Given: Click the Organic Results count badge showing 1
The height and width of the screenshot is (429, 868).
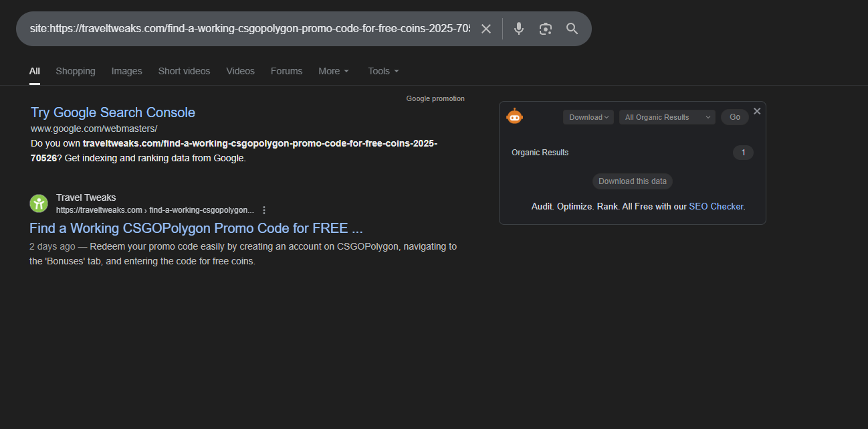Looking at the screenshot, I should (x=743, y=153).
